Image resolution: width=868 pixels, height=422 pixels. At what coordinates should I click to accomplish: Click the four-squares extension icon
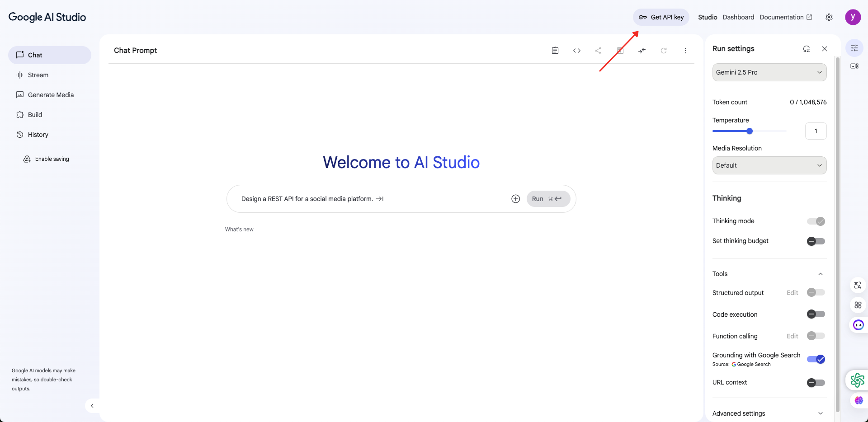(858, 305)
